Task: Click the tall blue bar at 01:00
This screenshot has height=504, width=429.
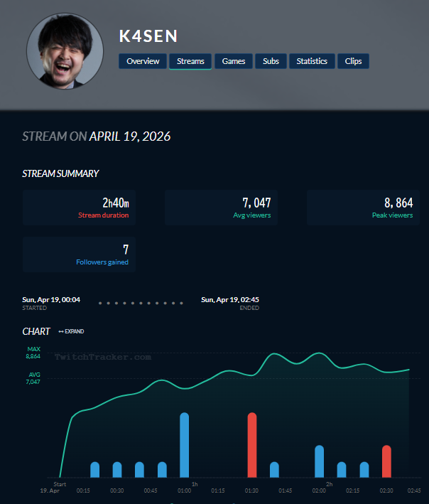Action: pos(185,445)
